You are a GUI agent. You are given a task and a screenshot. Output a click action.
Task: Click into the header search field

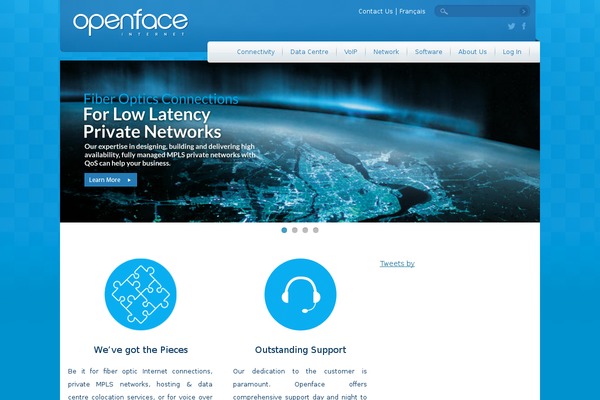click(x=483, y=11)
